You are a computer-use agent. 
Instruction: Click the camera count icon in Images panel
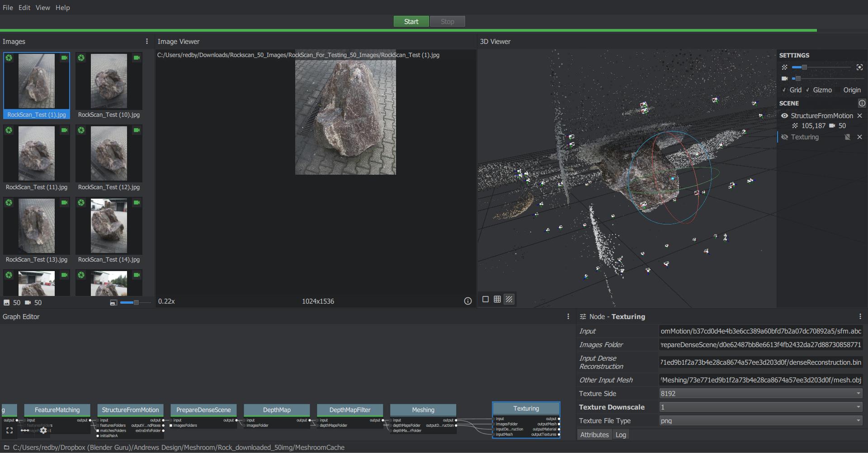click(x=28, y=303)
